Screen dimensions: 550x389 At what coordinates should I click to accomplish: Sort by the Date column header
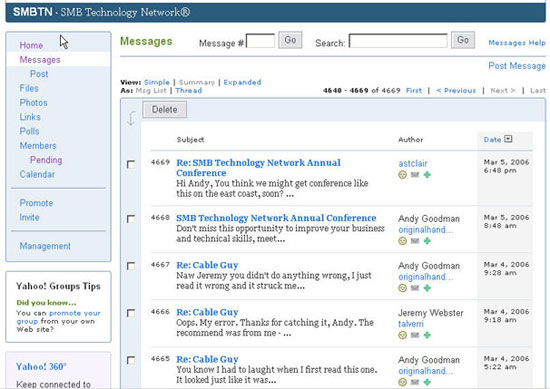tap(492, 140)
